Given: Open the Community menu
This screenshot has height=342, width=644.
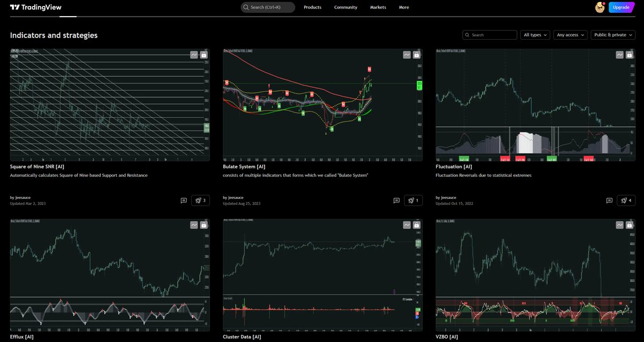Looking at the screenshot, I should pyautogui.click(x=346, y=8).
